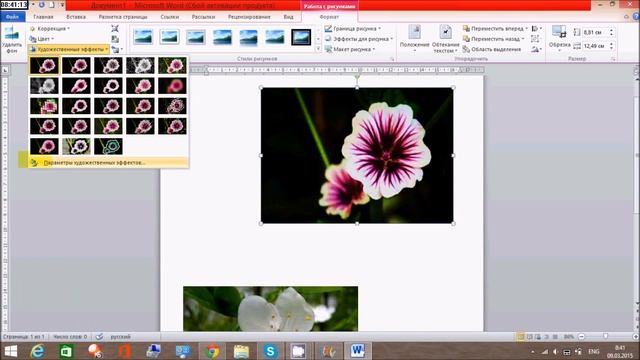
Task: Switch to Print Layout view in status bar
Action: pos(520,337)
